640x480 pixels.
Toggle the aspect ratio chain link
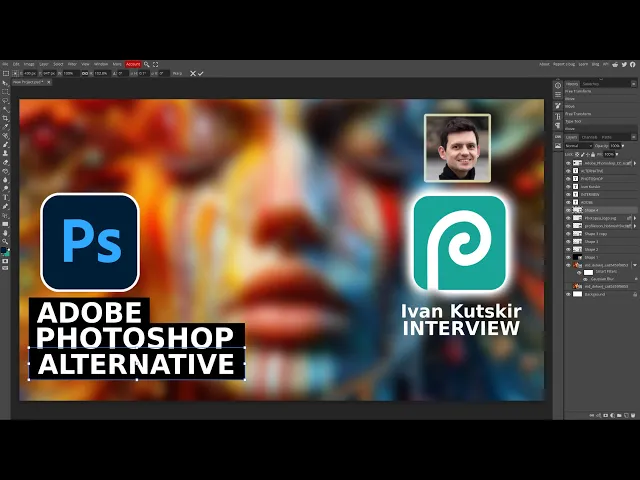click(x=85, y=73)
